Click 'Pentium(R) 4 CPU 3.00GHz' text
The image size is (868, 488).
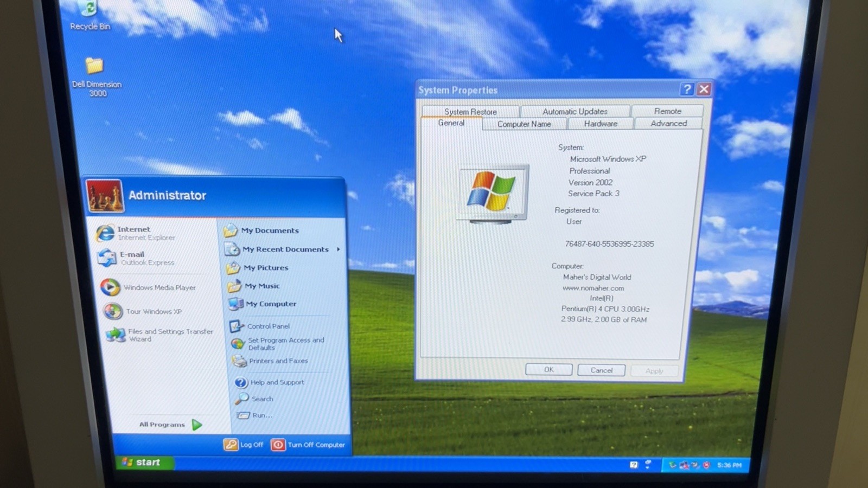point(605,309)
